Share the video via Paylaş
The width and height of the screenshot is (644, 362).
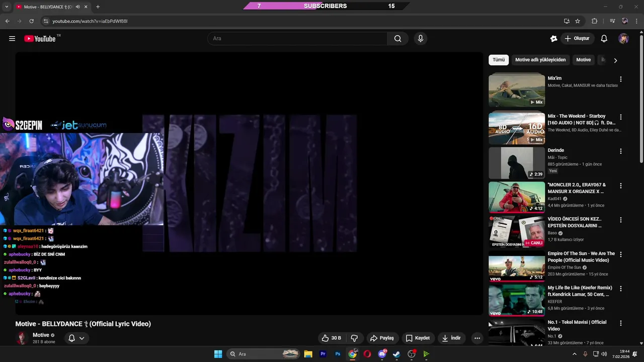click(382, 338)
